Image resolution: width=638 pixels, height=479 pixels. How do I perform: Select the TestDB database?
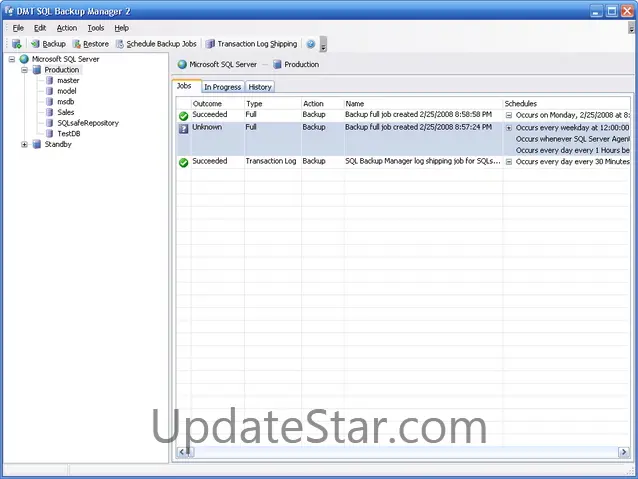click(68, 133)
